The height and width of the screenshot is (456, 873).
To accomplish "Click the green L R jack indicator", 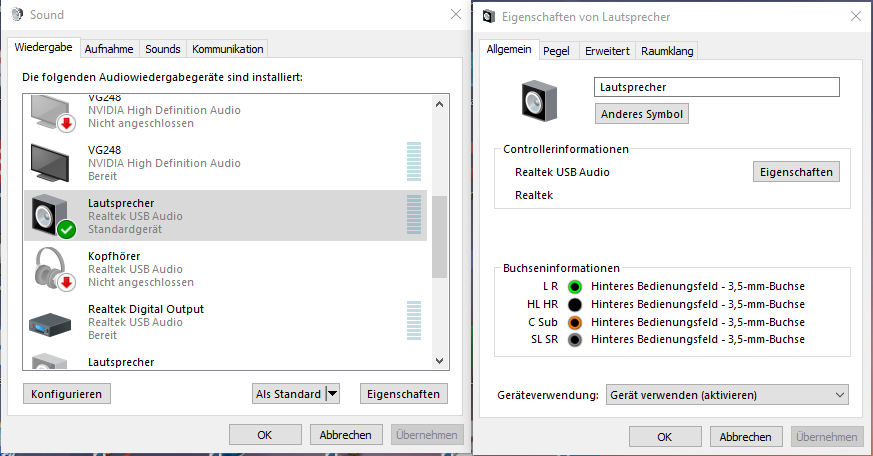I will [x=575, y=287].
